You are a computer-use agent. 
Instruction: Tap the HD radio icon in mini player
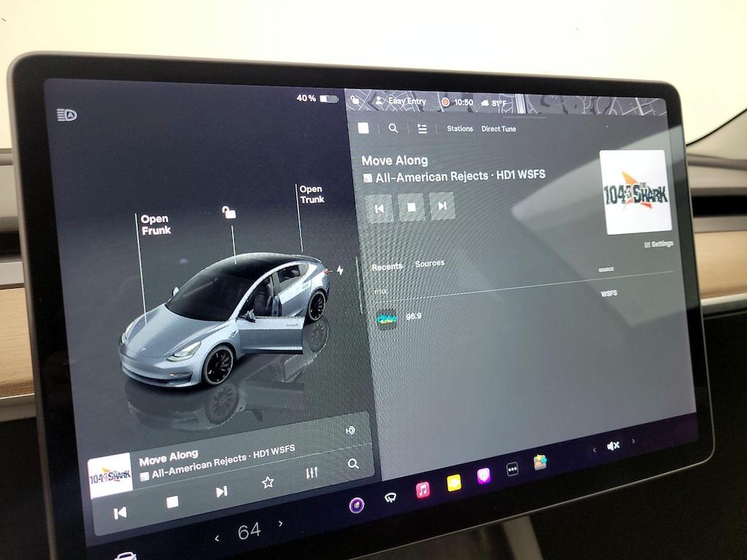pos(350,430)
